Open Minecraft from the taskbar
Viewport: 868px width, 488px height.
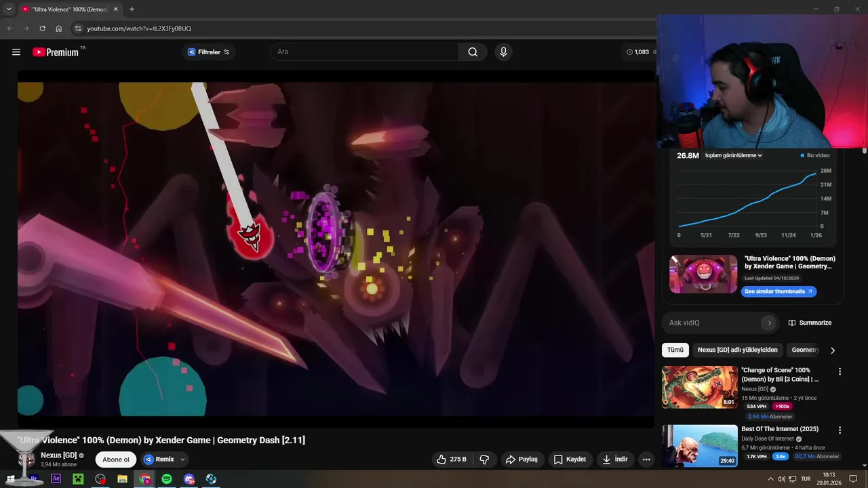pyautogui.click(x=78, y=479)
